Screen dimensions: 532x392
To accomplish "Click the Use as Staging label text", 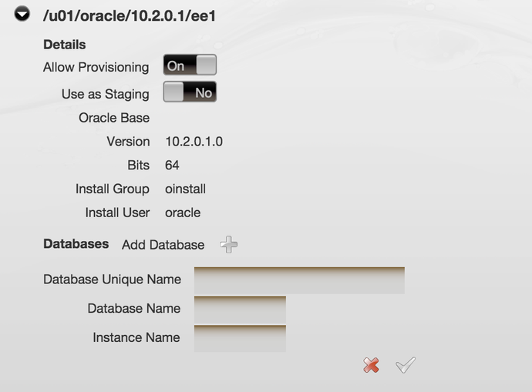I will pos(105,94).
